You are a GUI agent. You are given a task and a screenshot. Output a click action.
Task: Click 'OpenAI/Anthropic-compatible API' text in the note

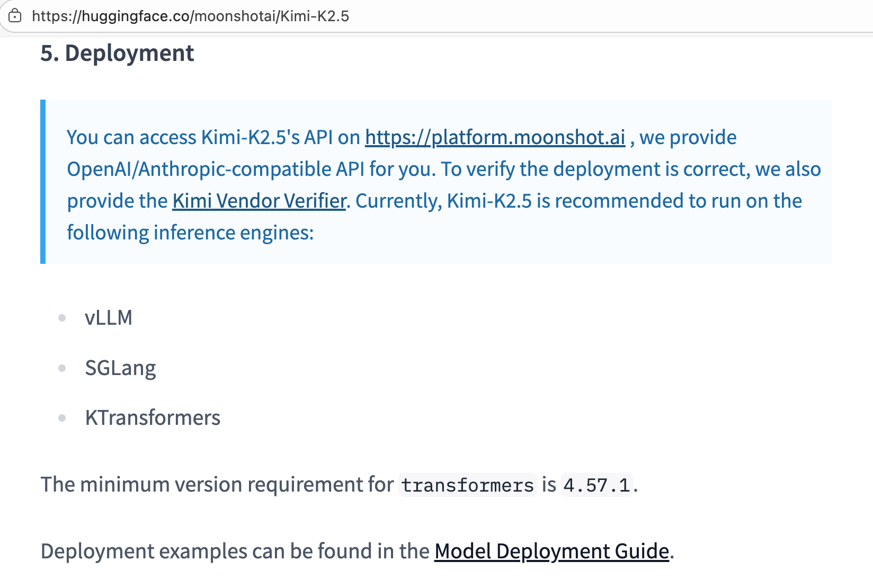point(216,169)
